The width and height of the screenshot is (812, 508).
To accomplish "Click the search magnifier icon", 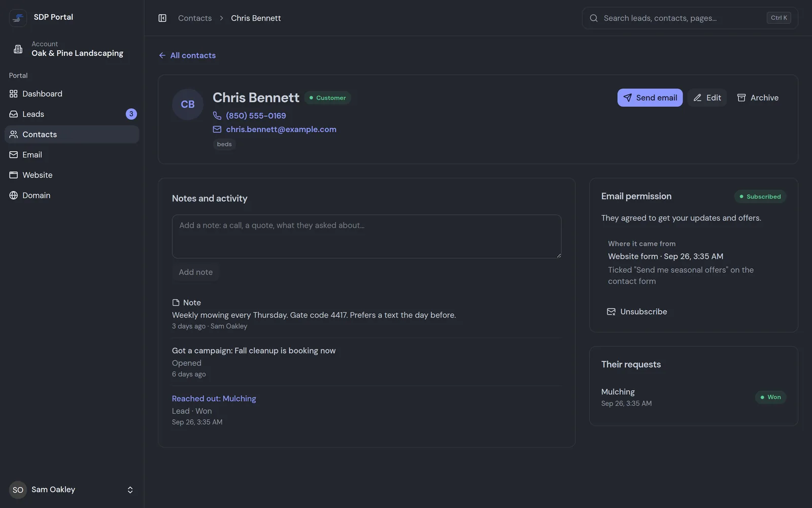I will pyautogui.click(x=594, y=18).
